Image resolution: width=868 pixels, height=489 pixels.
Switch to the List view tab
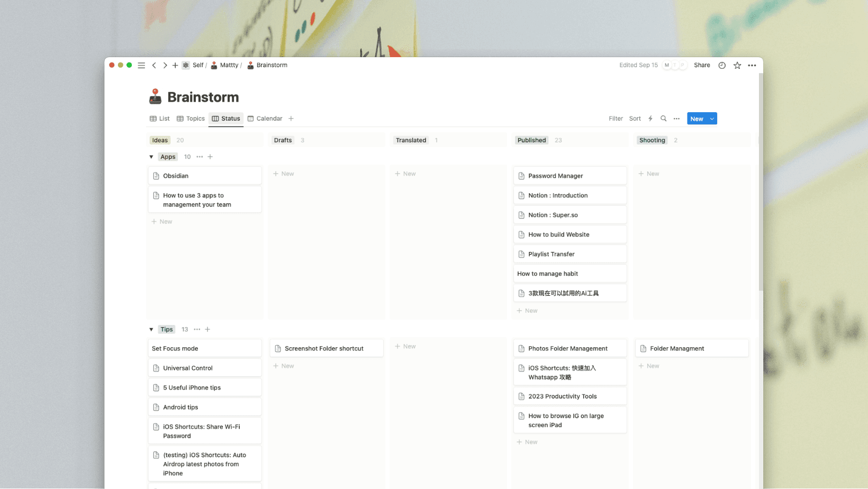(x=160, y=119)
